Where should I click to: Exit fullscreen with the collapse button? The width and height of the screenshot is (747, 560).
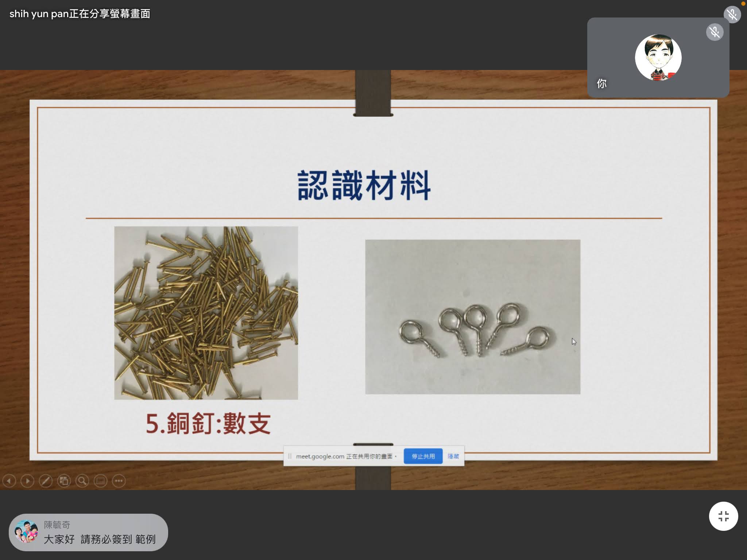pyautogui.click(x=723, y=516)
